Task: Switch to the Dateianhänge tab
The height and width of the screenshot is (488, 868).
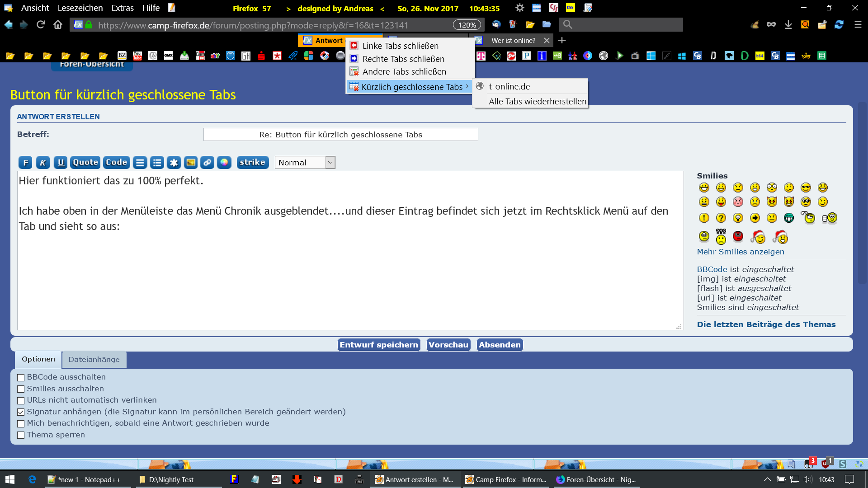Action: tap(94, 360)
